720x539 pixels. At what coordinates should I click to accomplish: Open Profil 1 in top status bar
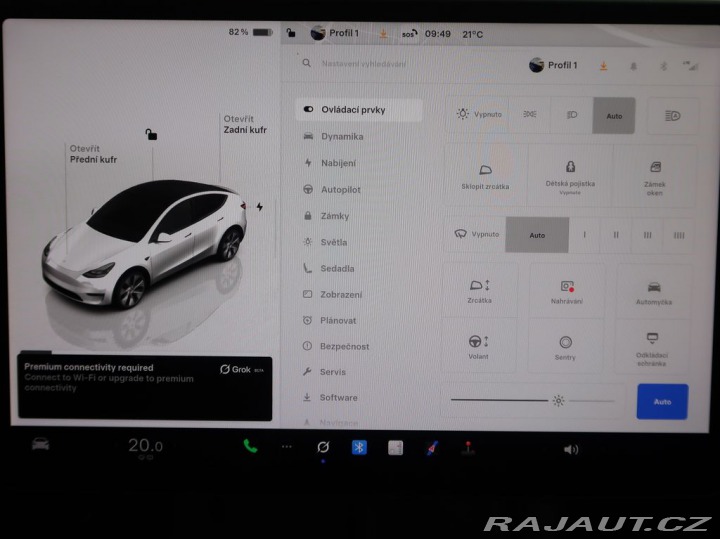(335, 33)
